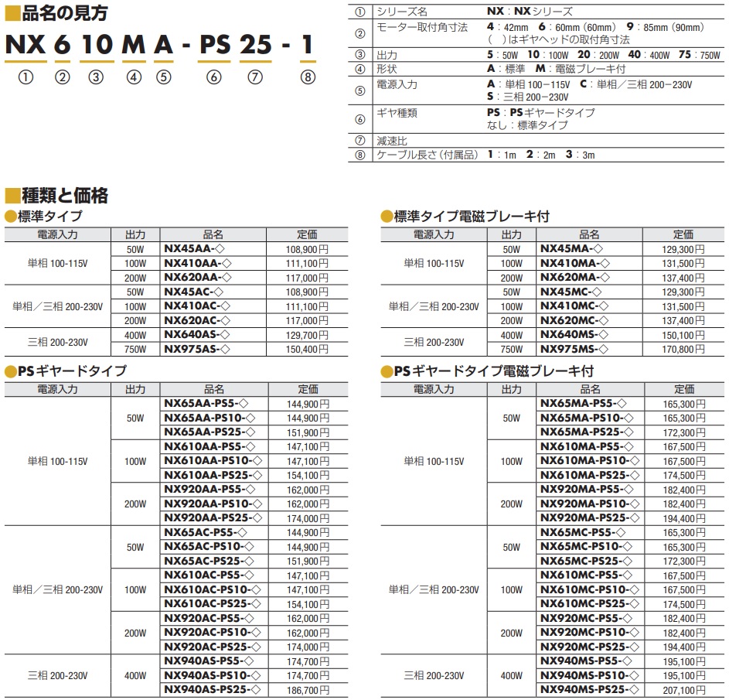
Task: Click circled ⑤ in the legend table's 電源入力 row
Action: point(359,90)
